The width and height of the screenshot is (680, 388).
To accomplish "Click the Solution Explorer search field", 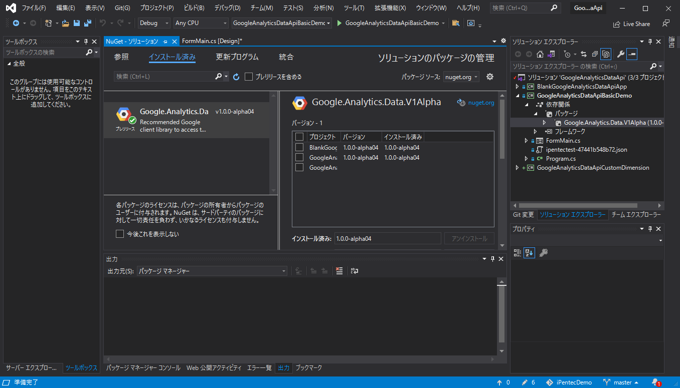I will tap(580, 66).
